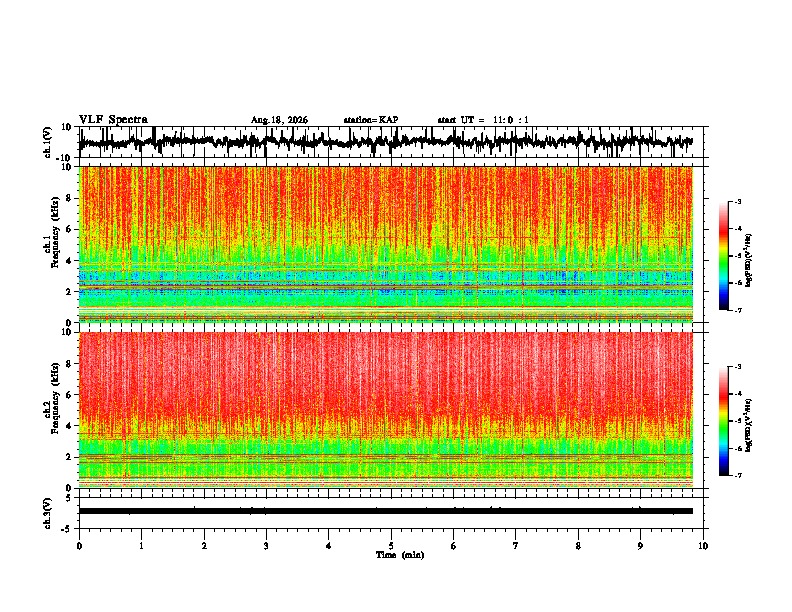Click the ch.3(V) axis label

point(48,513)
